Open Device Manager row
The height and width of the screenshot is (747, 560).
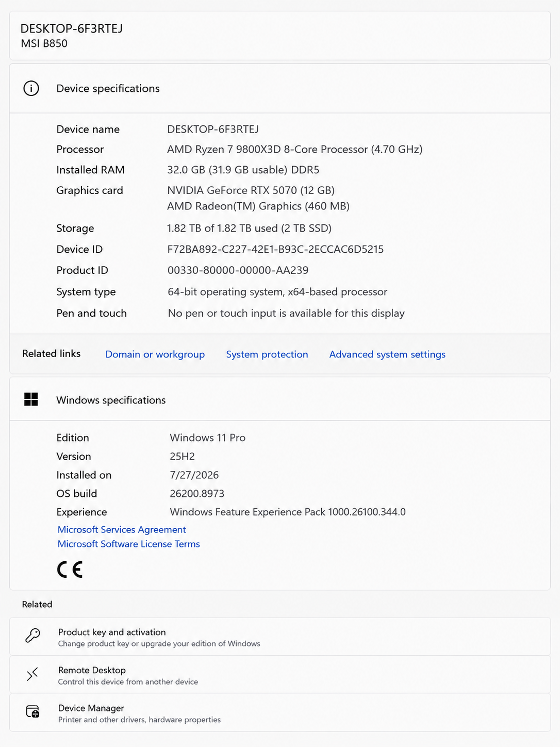(280, 712)
